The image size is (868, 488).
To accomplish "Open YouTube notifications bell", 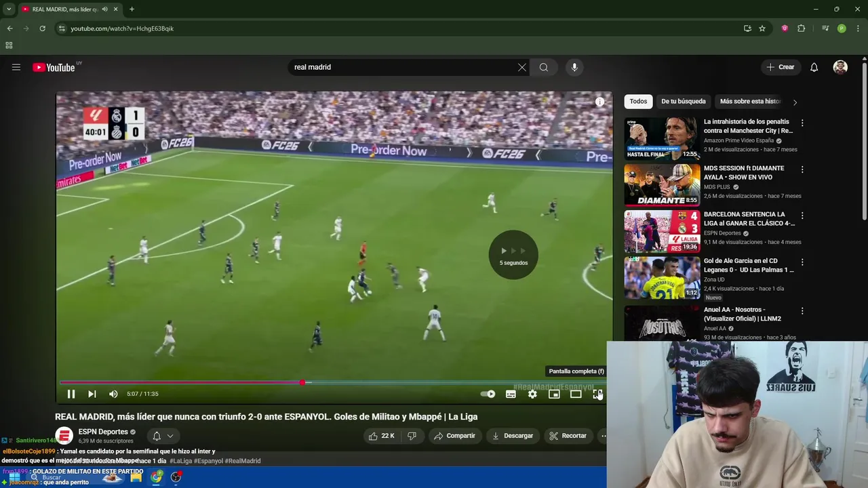I will (814, 67).
